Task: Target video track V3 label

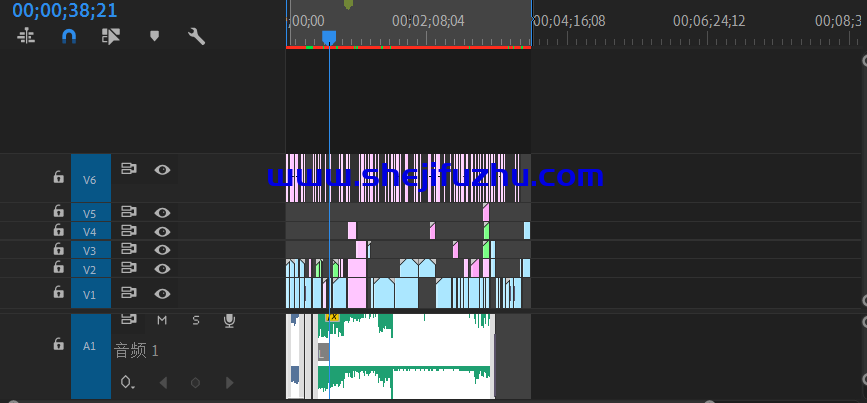Action: coord(90,251)
